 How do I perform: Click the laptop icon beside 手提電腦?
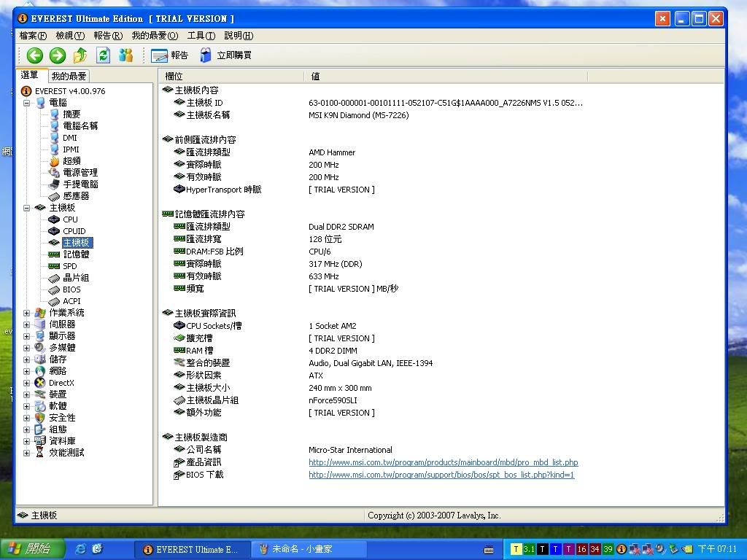pos(54,184)
